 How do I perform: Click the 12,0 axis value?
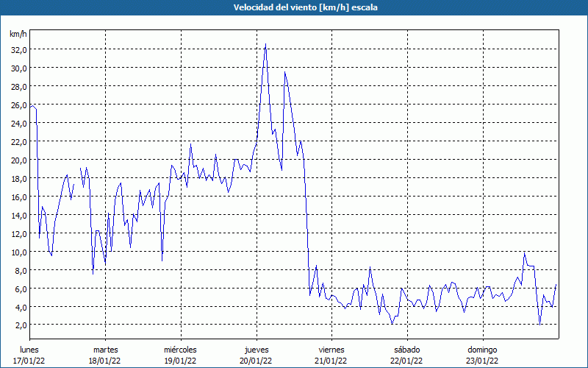click(19, 233)
